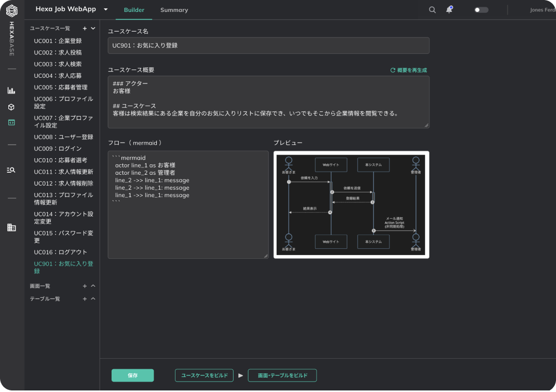Expand the テーブル一覧 section
The image size is (556, 392).
pyautogui.click(x=93, y=299)
